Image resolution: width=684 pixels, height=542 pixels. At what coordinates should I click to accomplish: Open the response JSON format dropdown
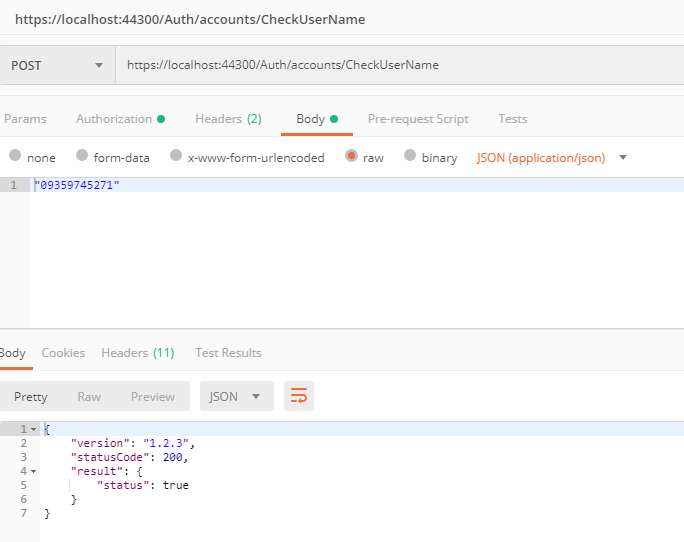pyautogui.click(x=236, y=396)
